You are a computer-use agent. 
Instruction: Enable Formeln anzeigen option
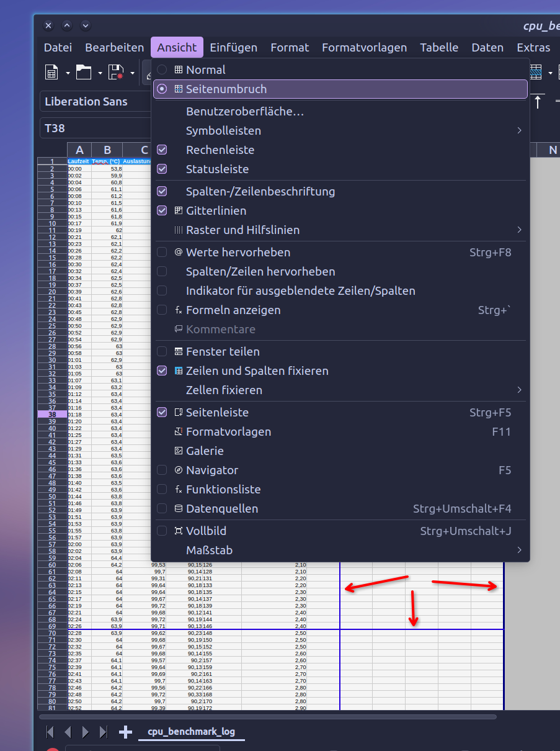click(x=340, y=310)
